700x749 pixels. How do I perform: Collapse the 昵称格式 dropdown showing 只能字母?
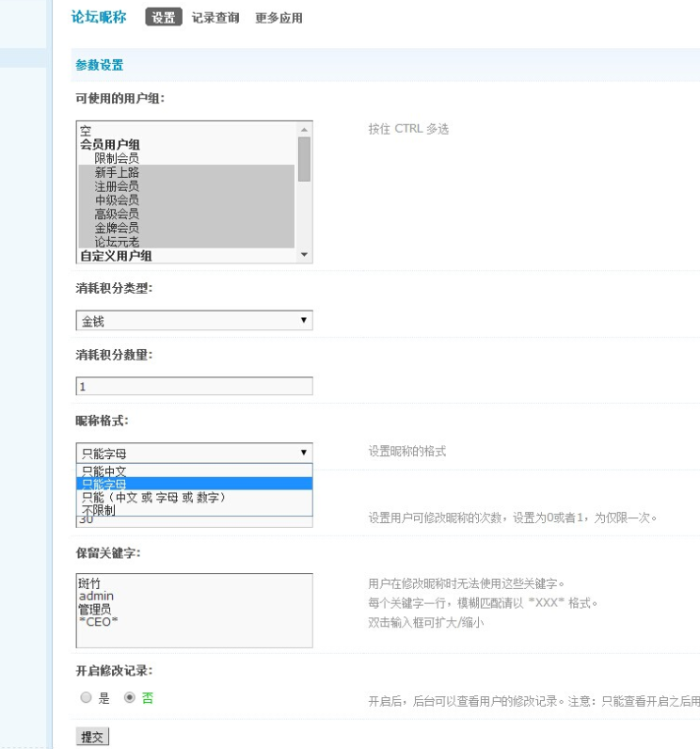tap(195, 453)
